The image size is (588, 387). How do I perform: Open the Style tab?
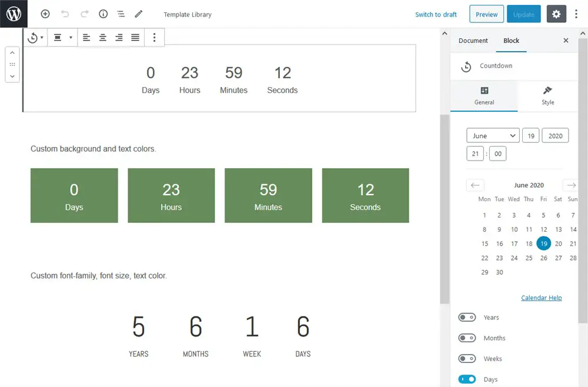(x=547, y=95)
